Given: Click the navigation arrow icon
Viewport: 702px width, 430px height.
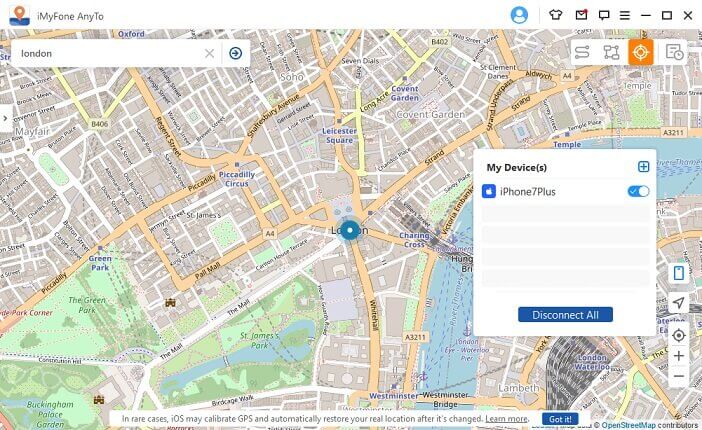Looking at the screenshot, I should coord(679,303).
